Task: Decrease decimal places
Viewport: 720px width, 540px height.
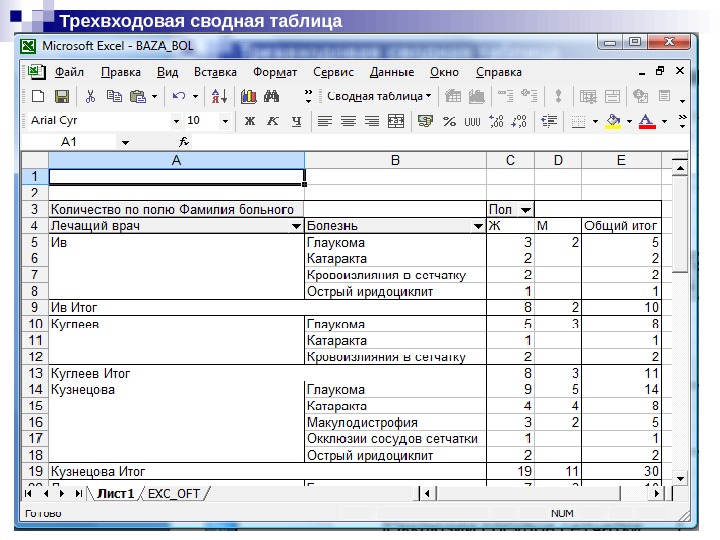Action: [519, 121]
